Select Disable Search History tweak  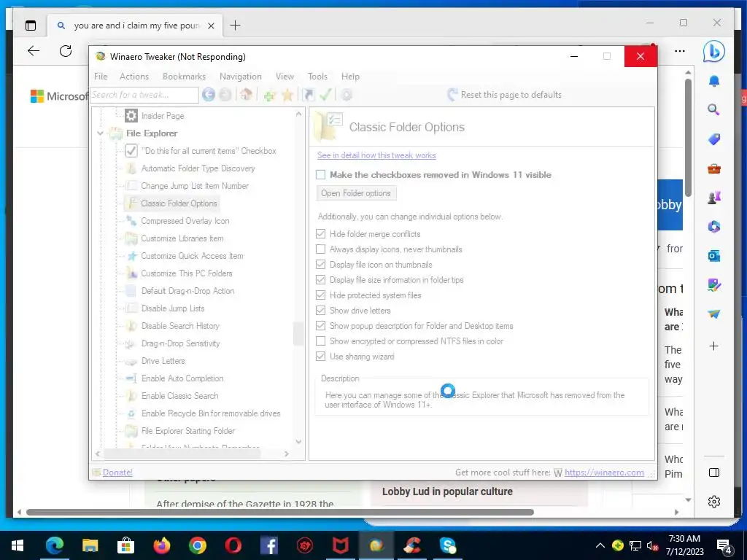click(181, 326)
